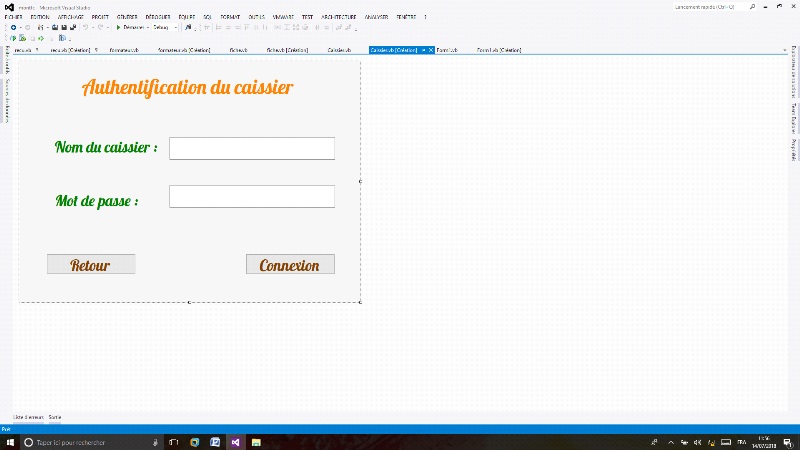This screenshot has height=450, width=800.
Task: Click the green Démarrer run arrow
Action: [x=118, y=27]
